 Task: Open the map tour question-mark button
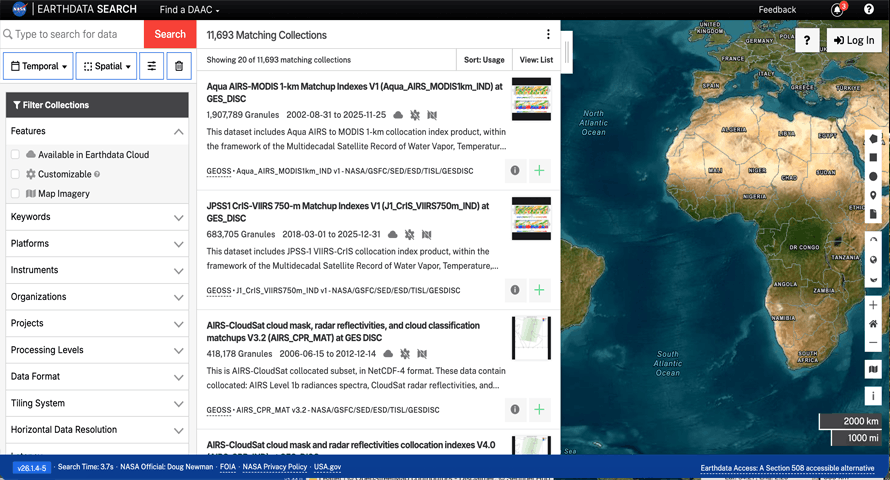(807, 40)
